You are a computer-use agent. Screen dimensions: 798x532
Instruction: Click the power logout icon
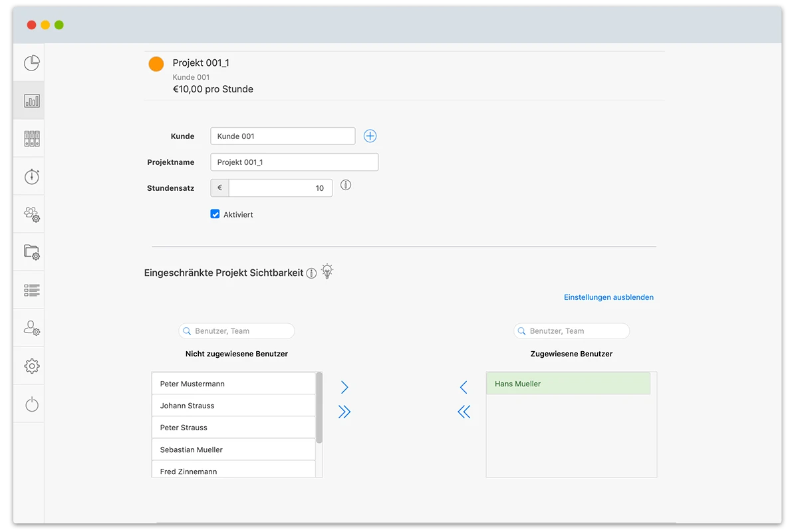[32, 404]
